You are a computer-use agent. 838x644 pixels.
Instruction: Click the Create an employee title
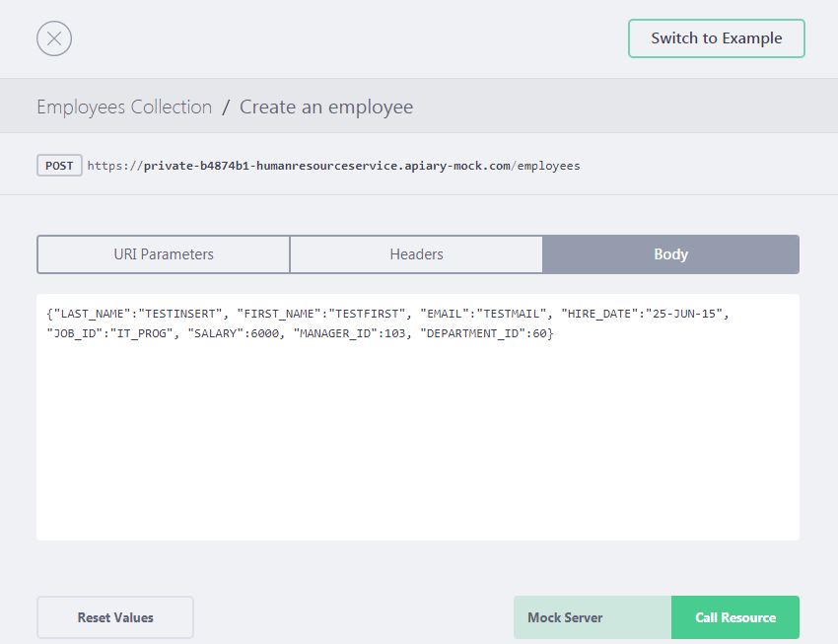(x=326, y=107)
